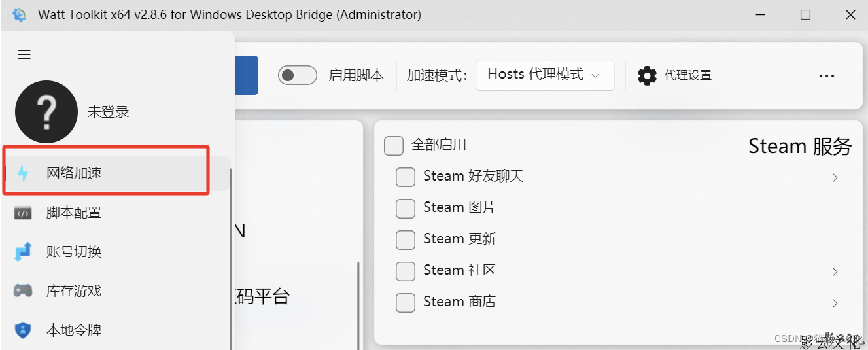
Task: Open the 库存游戏 menu item
Action: point(74,290)
